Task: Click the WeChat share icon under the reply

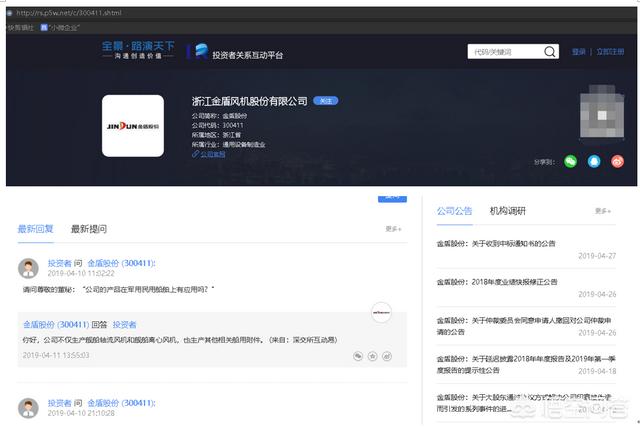Action: (358, 356)
